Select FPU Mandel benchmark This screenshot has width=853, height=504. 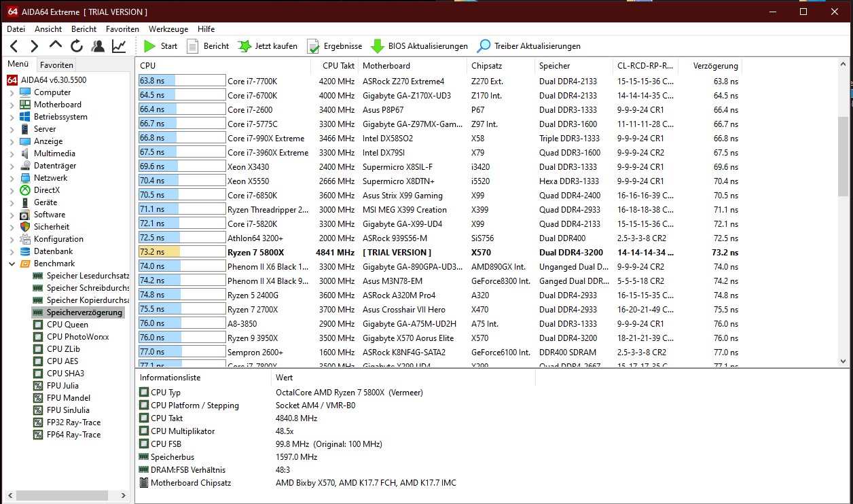61,398
